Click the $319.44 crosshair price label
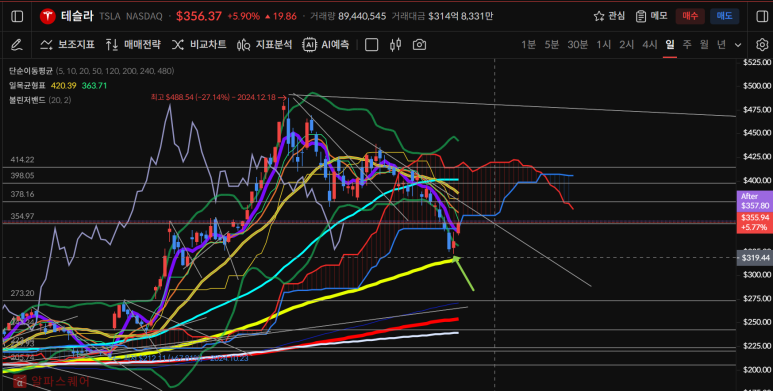The image size is (773, 391). tap(755, 258)
